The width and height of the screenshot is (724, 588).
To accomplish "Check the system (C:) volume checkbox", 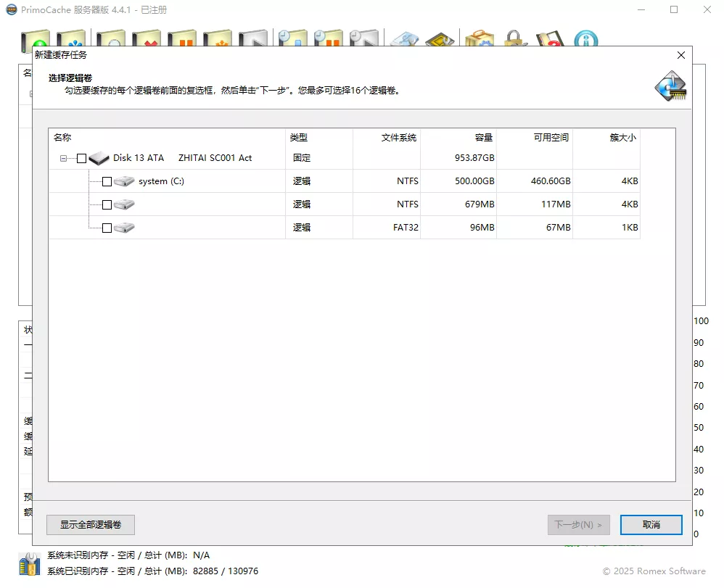I will 107,182.
